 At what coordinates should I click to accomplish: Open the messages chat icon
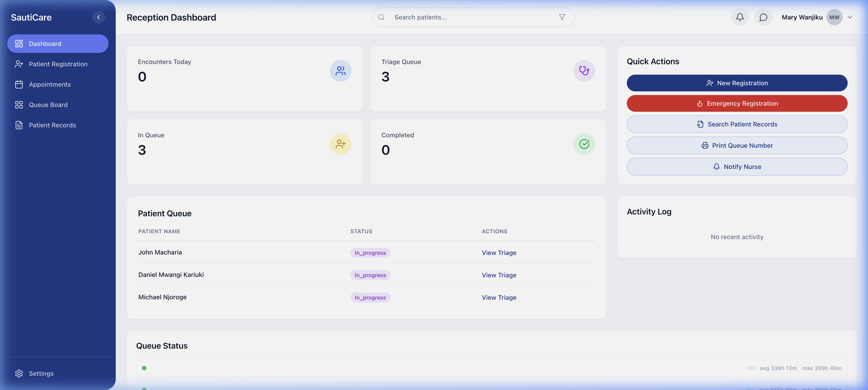(763, 17)
